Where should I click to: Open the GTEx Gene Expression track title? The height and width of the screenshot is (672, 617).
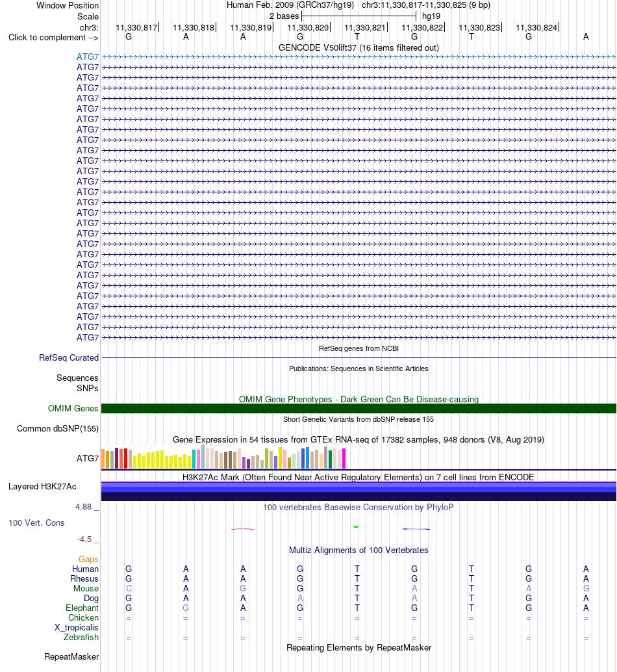359,440
